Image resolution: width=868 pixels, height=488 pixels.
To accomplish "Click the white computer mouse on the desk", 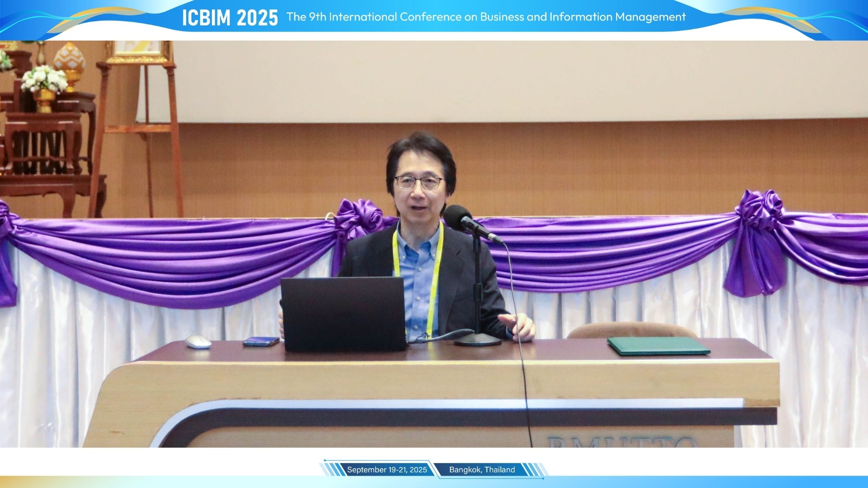I will pyautogui.click(x=198, y=341).
